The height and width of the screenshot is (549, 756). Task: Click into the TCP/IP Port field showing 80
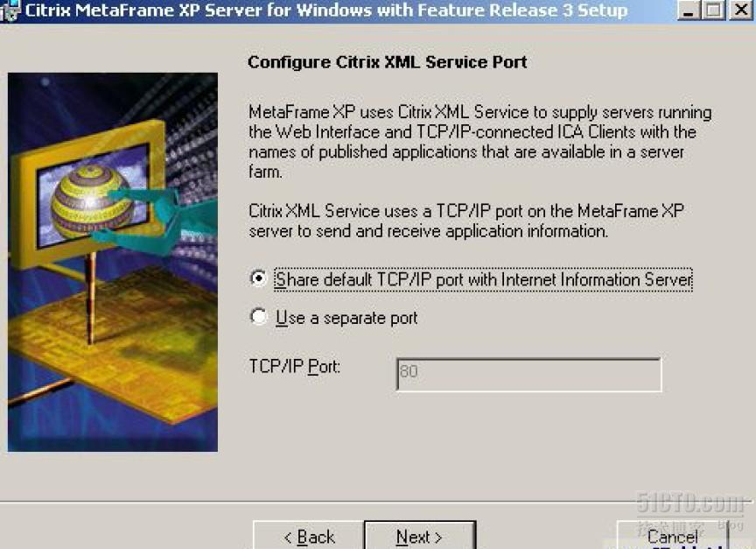[x=528, y=375]
